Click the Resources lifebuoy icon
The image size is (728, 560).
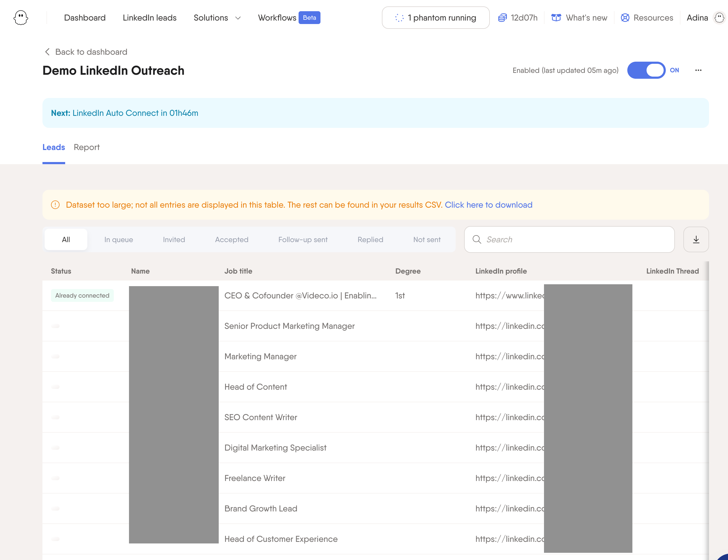point(625,18)
